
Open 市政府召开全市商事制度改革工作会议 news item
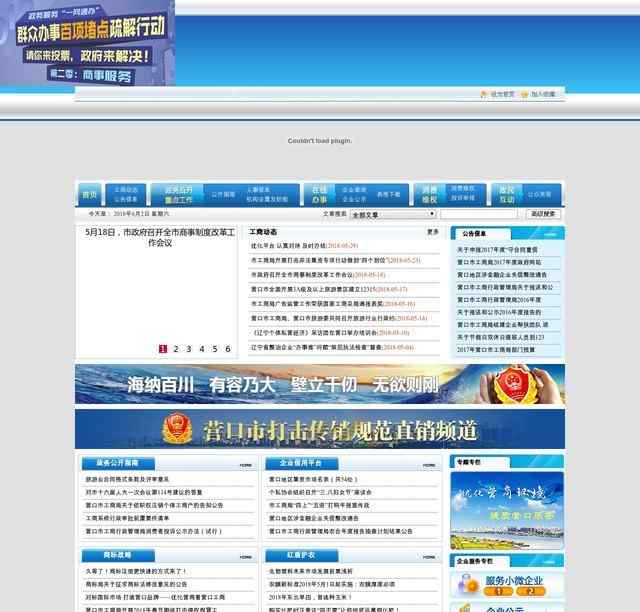(x=318, y=275)
